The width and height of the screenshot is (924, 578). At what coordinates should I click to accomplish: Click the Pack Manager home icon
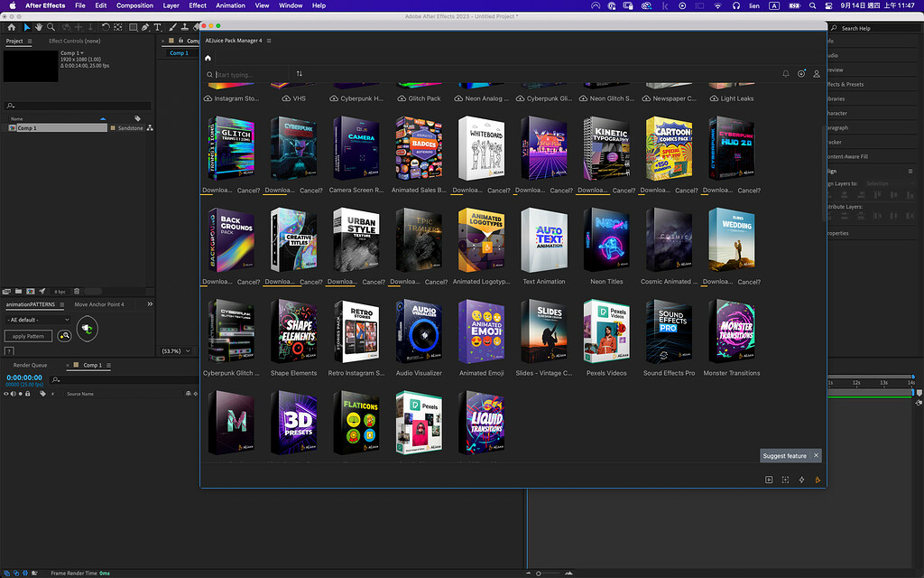coord(208,58)
